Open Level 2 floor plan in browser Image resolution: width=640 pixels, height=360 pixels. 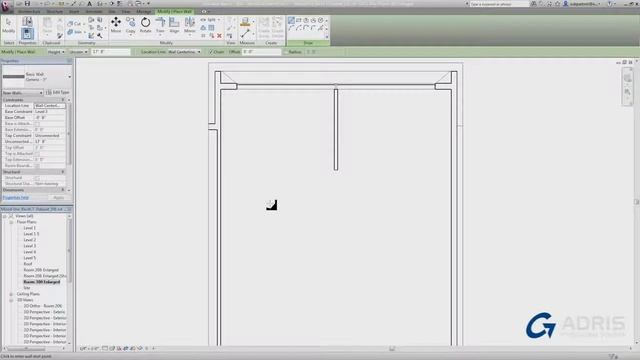[x=29, y=240]
